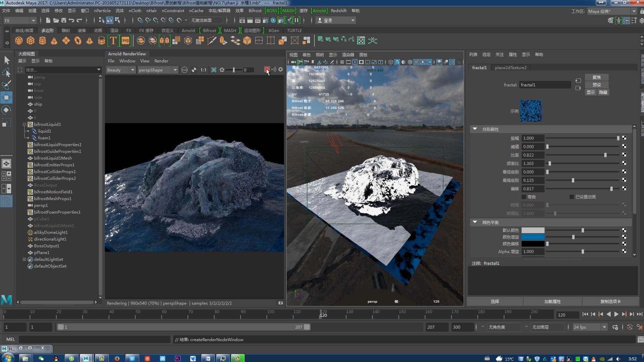Stop the Arnold render with red button

pyautogui.click(x=266, y=70)
